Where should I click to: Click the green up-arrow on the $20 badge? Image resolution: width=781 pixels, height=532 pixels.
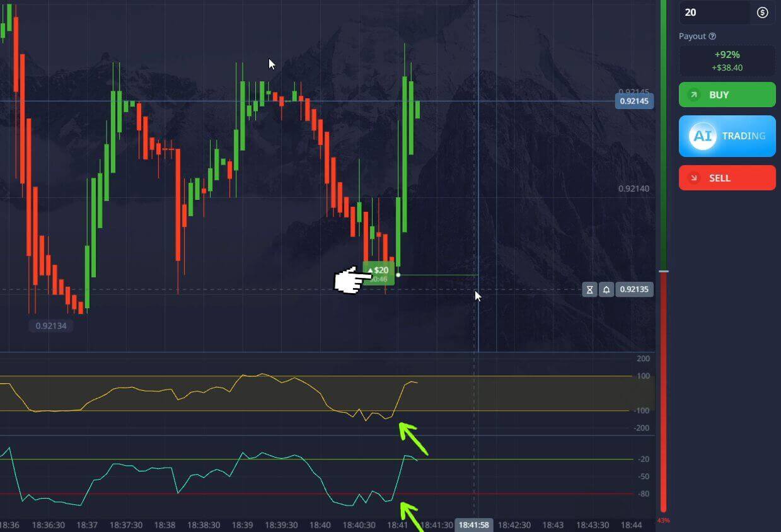(x=370, y=269)
